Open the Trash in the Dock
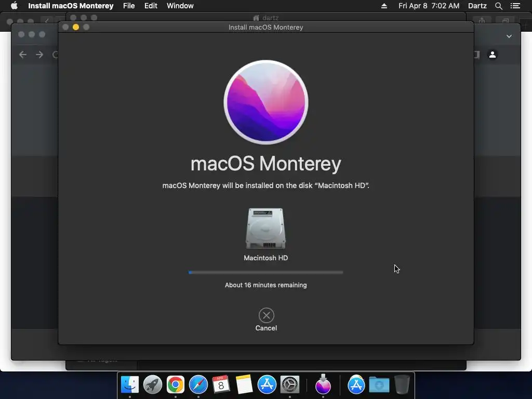532x399 pixels. [x=402, y=385]
